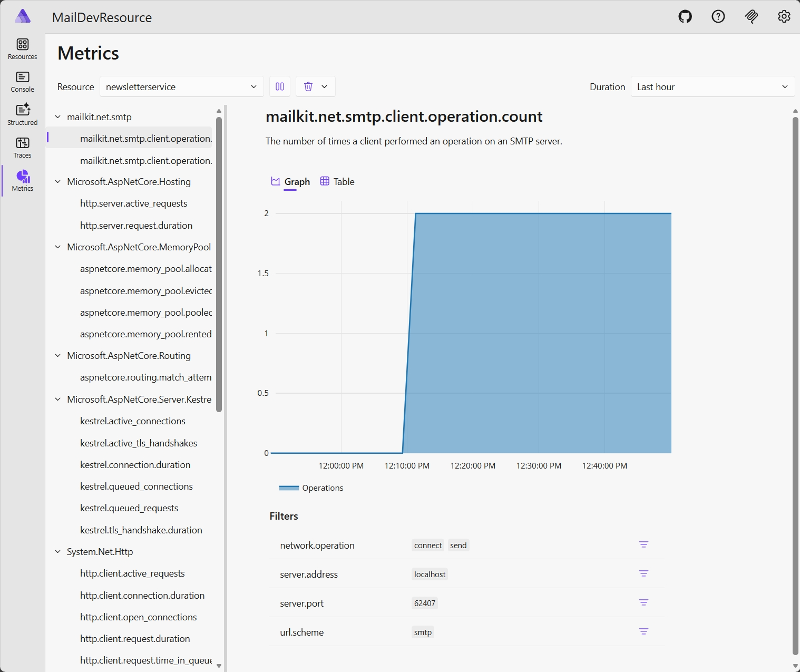Select the Metrics sidebar icon
This screenshot has height=672, width=800.
tap(22, 180)
